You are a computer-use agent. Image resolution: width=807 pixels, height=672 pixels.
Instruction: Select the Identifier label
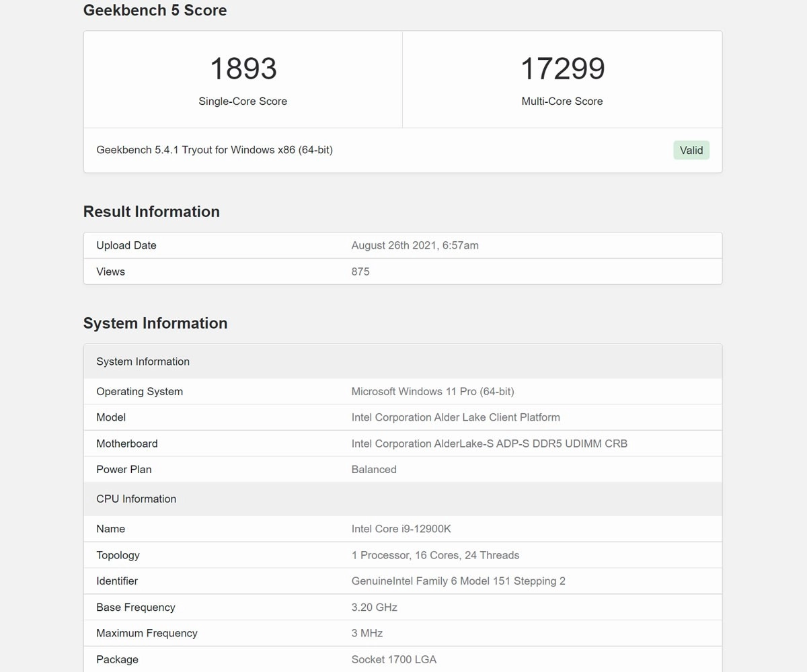(x=117, y=581)
